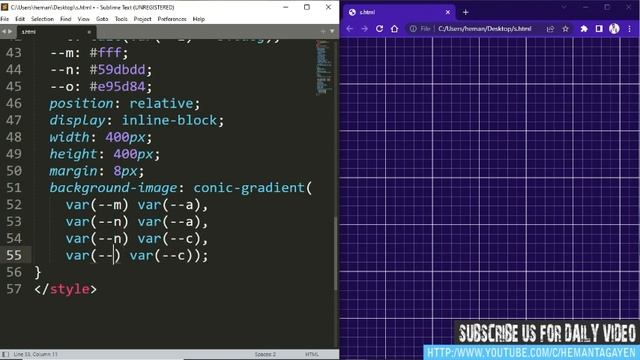Open Chrome extensions puzzle icon

(584, 29)
